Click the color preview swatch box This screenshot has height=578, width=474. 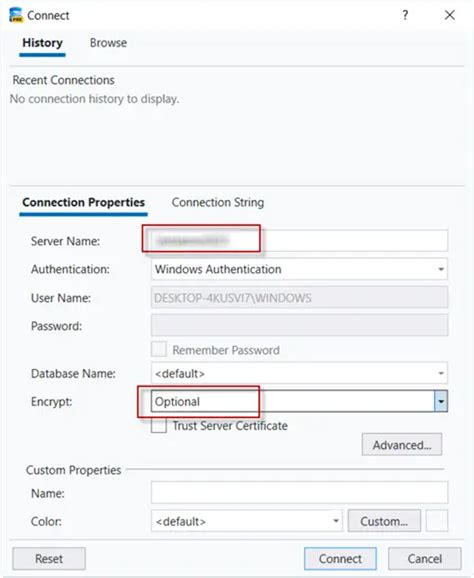(x=437, y=521)
